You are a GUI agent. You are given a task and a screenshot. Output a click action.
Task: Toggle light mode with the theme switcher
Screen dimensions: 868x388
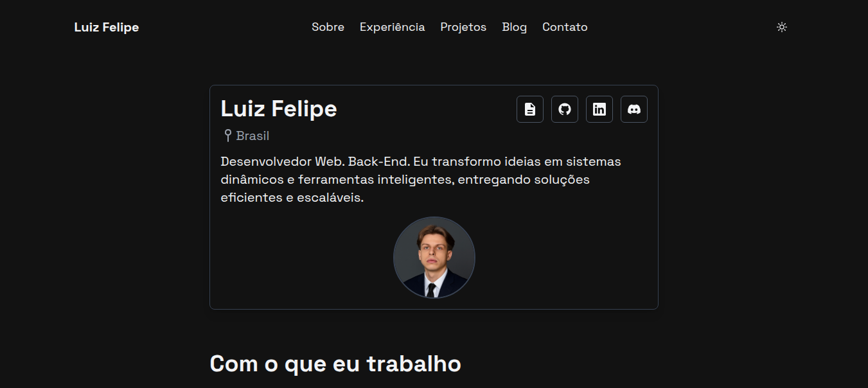point(781,27)
